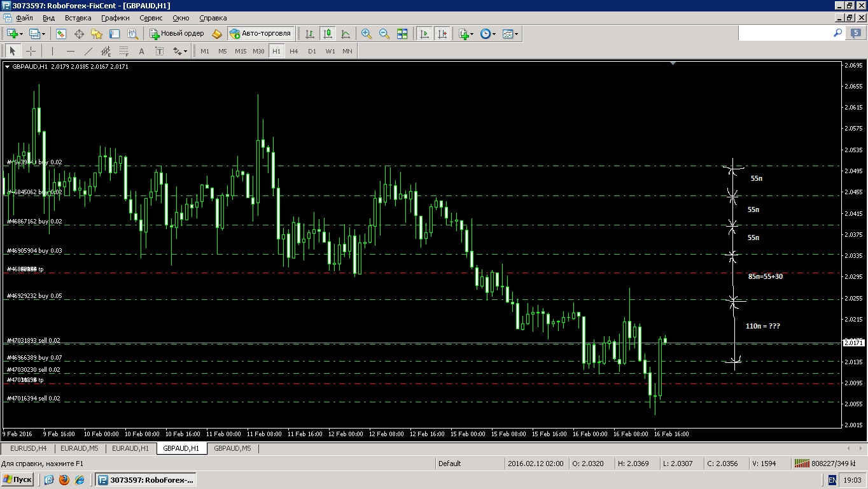The height and width of the screenshot is (489, 868).
Task: Select the equidistant channel tool
Action: [x=106, y=51]
